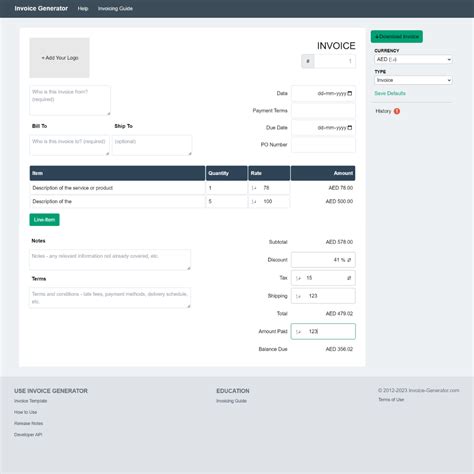Click the Download Invoice button
474x474 pixels.
(x=397, y=36)
